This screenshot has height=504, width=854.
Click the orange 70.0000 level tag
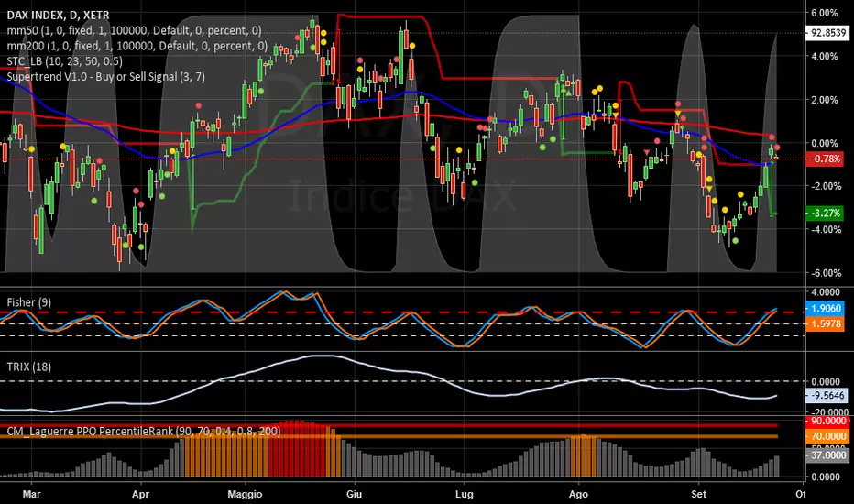(x=827, y=436)
